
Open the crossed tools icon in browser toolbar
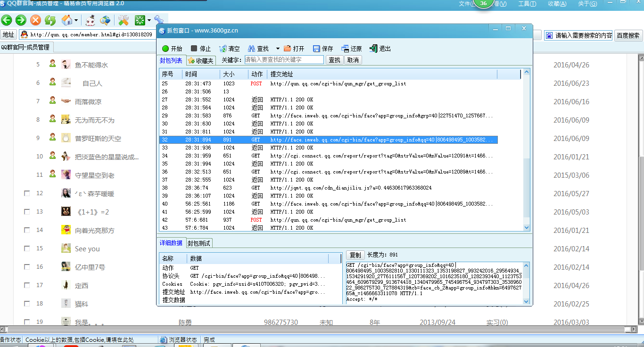pos(124,20)
